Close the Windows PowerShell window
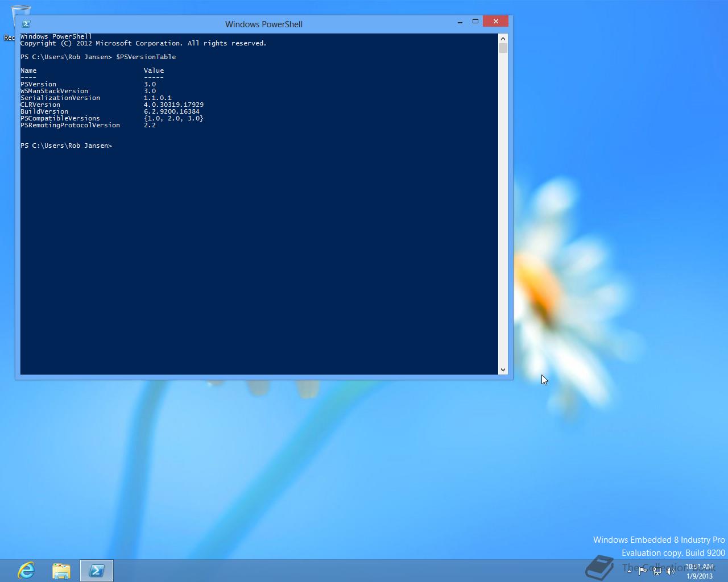 click(x=495, y=22)
